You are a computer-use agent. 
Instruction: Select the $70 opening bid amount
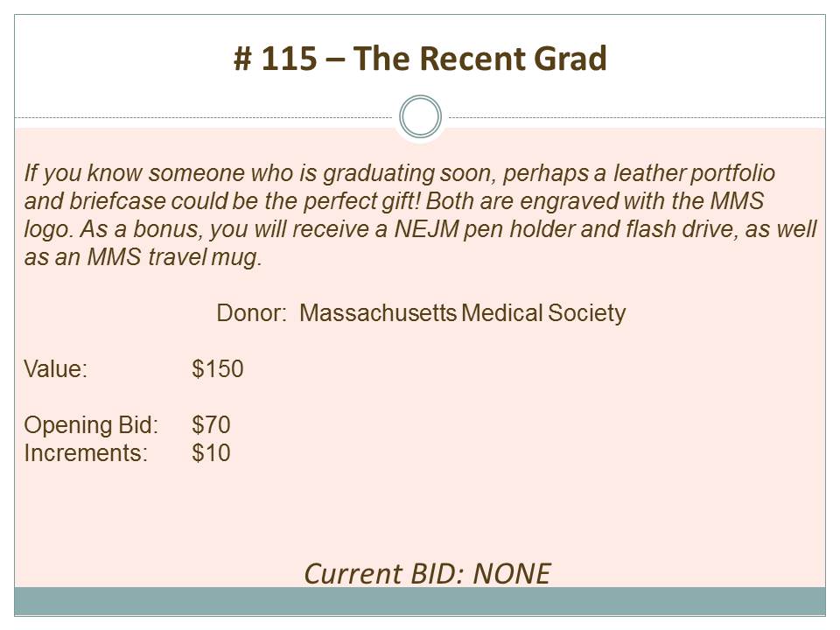pos(211,425)
